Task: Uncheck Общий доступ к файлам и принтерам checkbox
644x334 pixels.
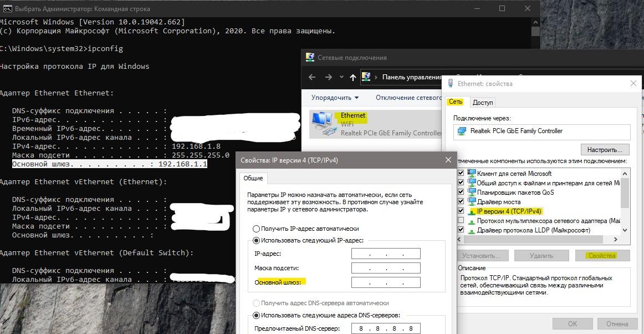Action: pos(461,183)
